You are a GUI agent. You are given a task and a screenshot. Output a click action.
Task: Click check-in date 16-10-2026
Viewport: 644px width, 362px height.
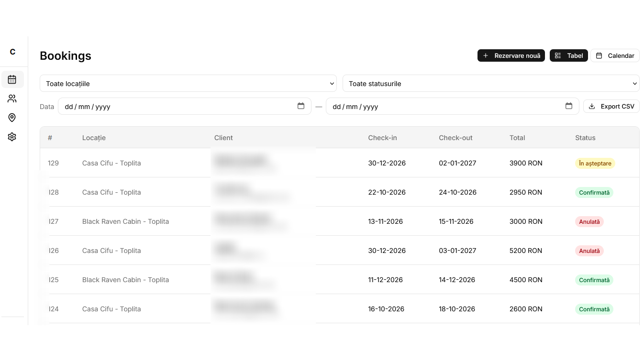point(386,309)
